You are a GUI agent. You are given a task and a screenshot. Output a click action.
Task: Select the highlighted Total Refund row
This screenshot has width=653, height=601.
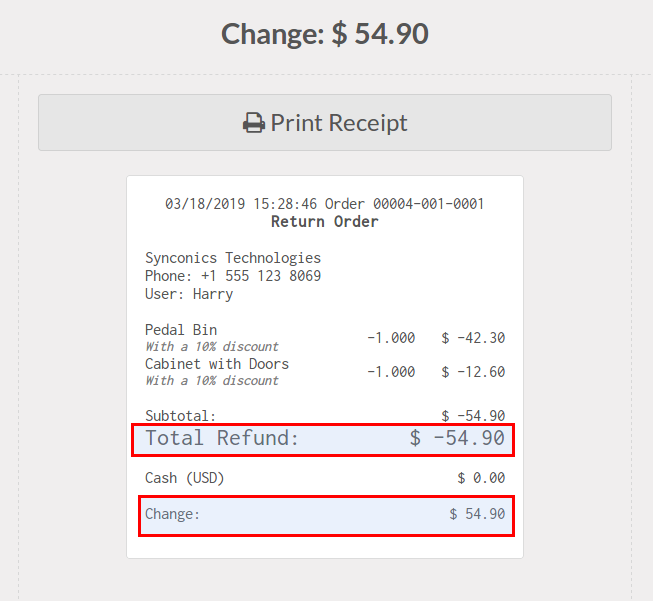point(324,438)
